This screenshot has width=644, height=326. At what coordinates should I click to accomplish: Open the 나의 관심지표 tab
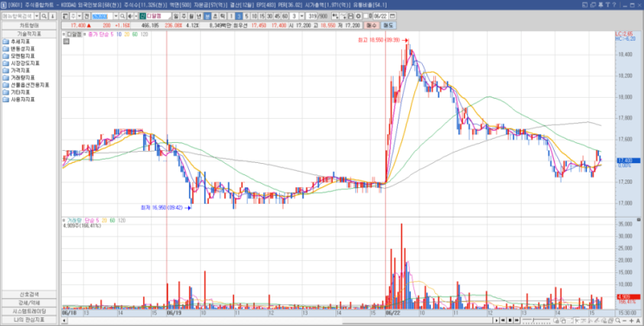(x=29, y=319)
